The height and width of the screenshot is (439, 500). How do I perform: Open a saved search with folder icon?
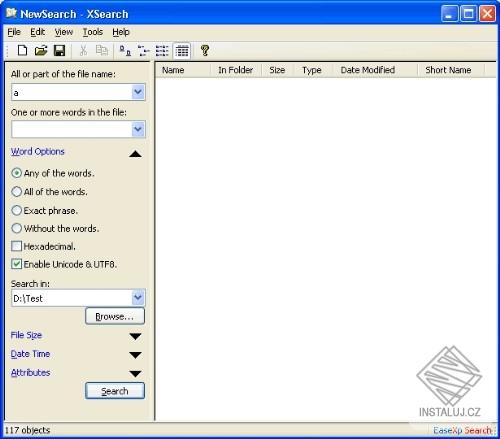pos(41,51)
